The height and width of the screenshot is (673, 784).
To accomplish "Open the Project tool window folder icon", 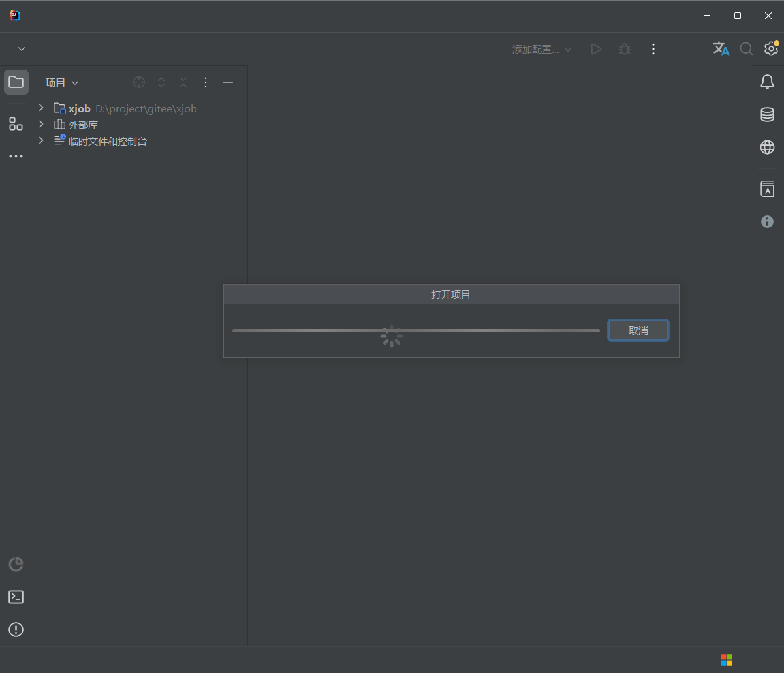I will click(16, 82).
